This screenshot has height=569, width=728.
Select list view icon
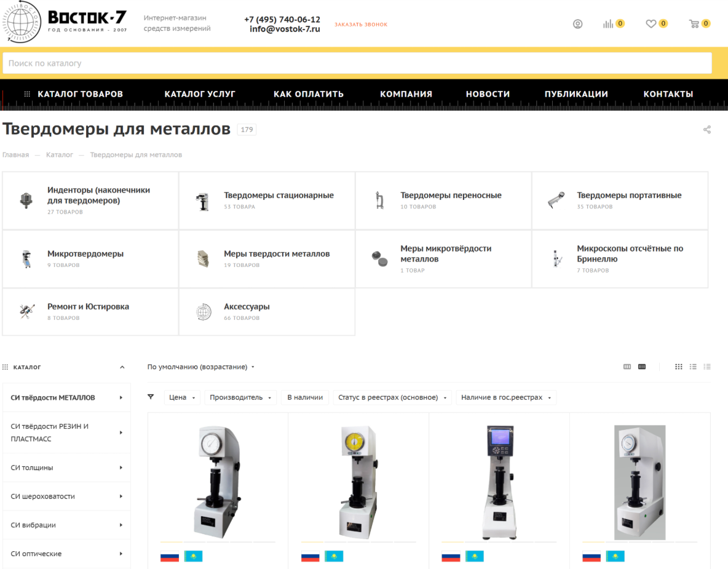693,367
